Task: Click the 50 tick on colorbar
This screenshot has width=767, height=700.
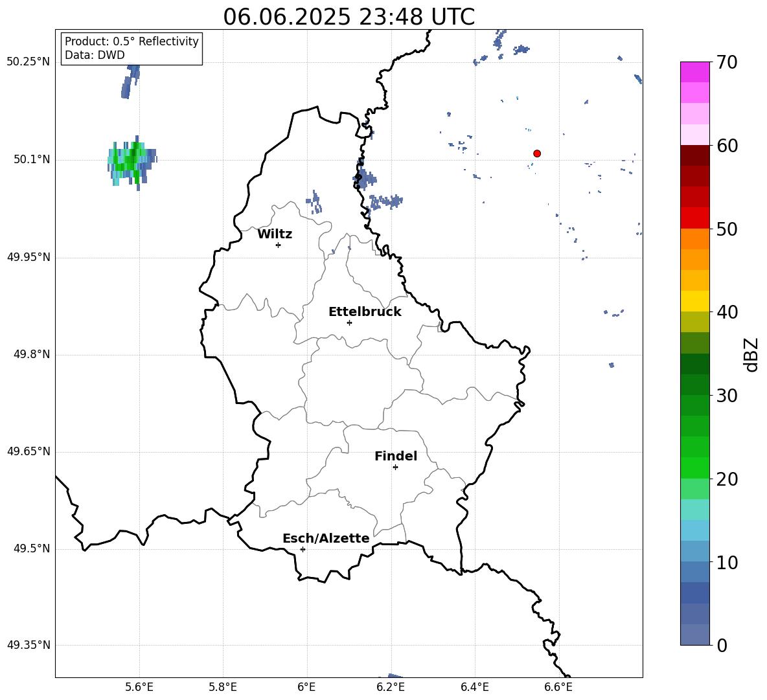Action: click(727, 229)
